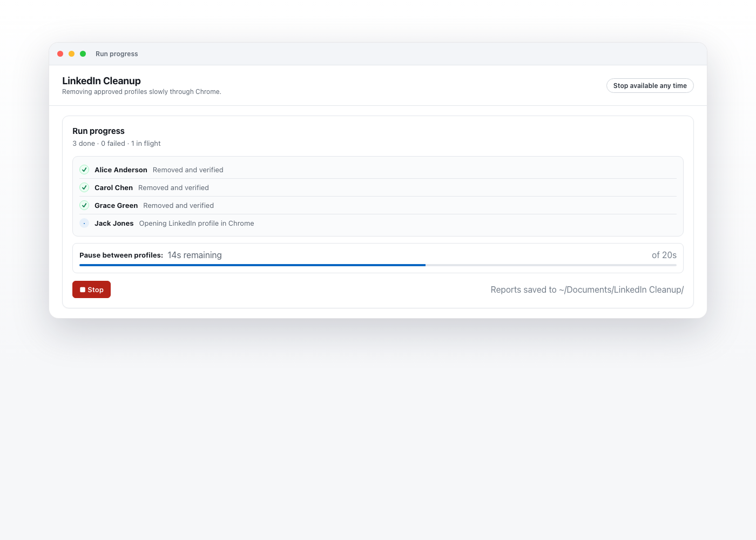This screenshot has width=756, height=540.
Task: Select the name Grace Green
Action: [x=116, y=205]
